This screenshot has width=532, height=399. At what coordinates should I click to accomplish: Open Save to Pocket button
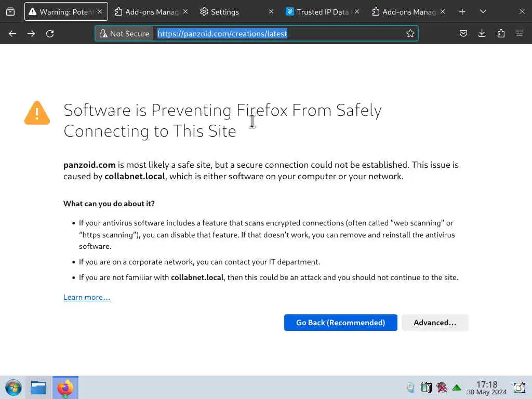[x=463, y=34]
